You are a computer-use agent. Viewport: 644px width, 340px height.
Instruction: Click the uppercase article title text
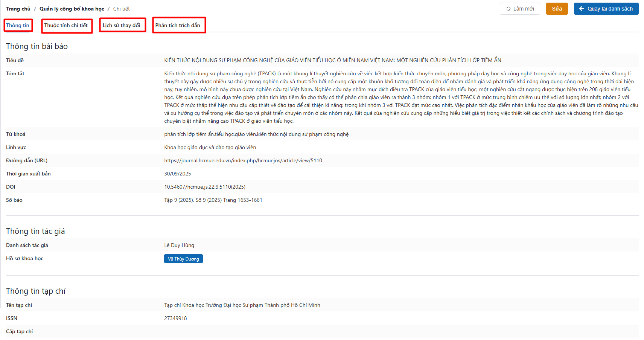pos(332,60)
